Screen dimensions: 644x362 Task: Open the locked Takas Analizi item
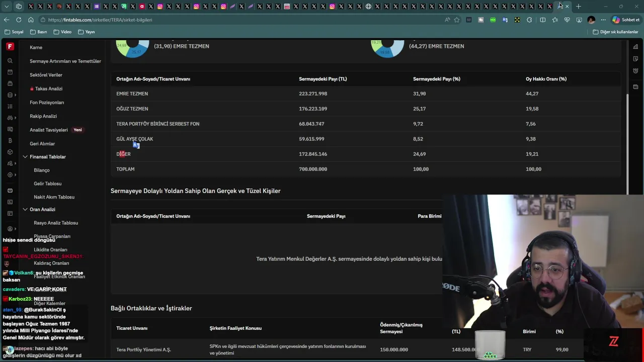(46, 88)
